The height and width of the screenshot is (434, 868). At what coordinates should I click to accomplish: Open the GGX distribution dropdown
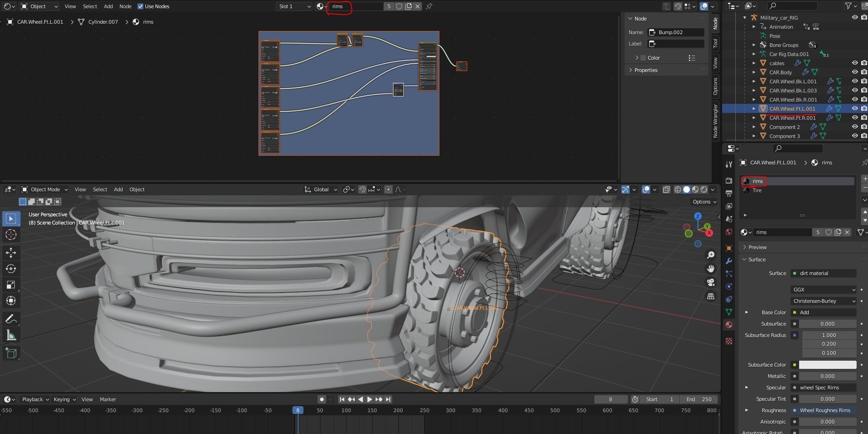point(823,290)
